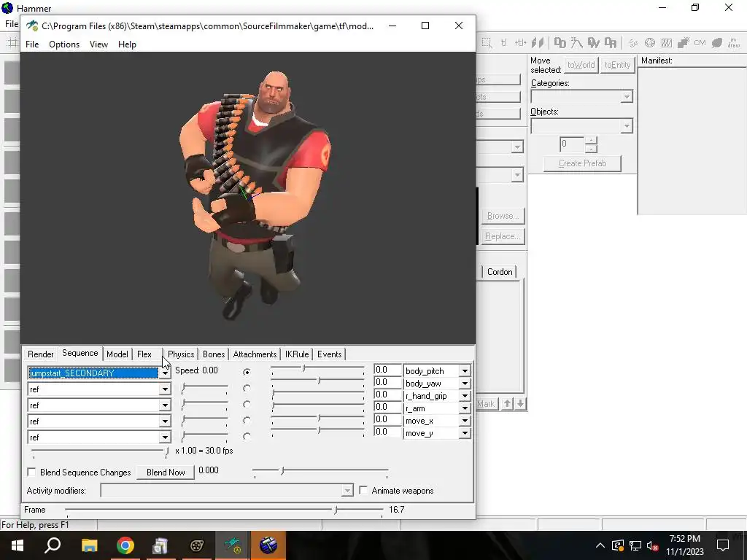Image resolution: width=747 pixels, height=560 pixels.
Task: Click the radius culling sphere icon
Action: tap(650, 43)
